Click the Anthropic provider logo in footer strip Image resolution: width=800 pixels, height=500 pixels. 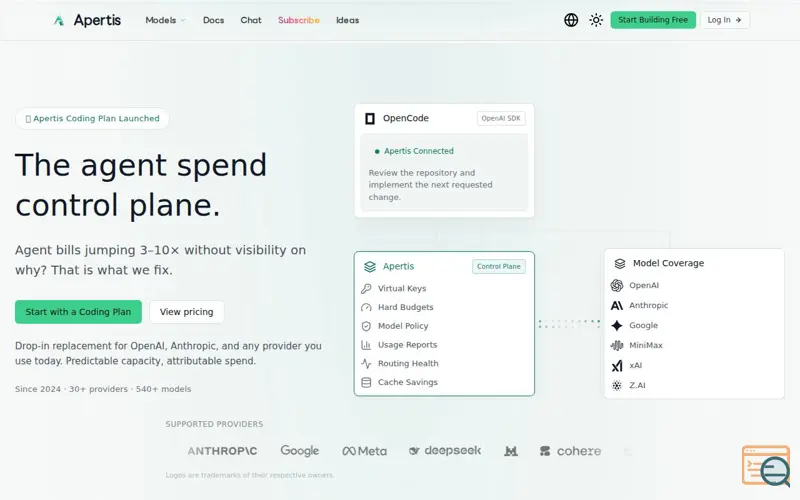pyautogui.click(x=222, y=451)
